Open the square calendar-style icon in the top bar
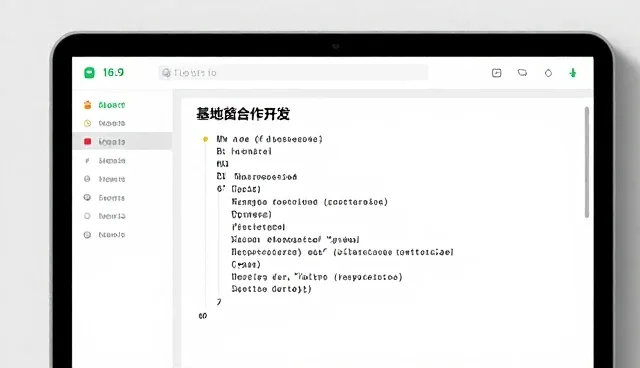Image resolution: width=640 pixels, height=368 pixels. click(496, 73)
